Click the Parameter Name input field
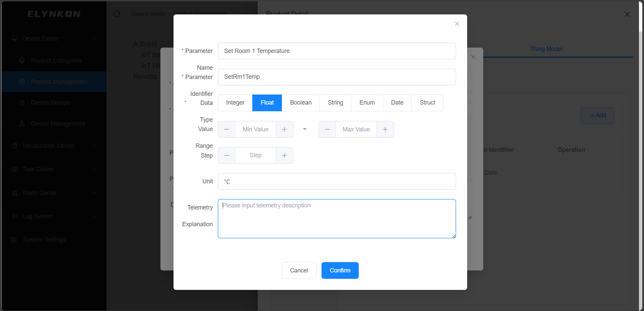The height and width of the screenshot is (311, 644). click(x=337, y=51)
